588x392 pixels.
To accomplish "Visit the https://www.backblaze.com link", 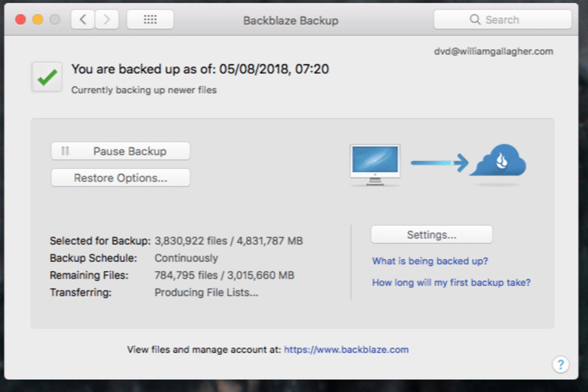I will tap(346, 349).
